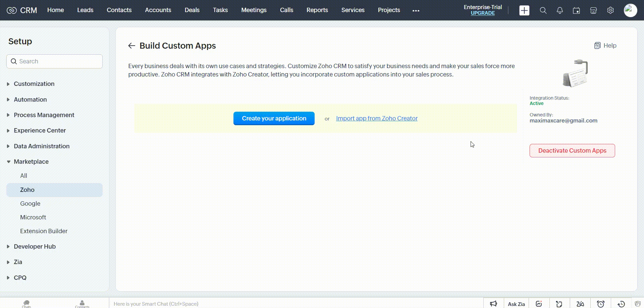This screenshot has width=644, height=308.
Task: Open the more modules ellipsis menu
Action: pyautogui.click(x=416, y=10)
